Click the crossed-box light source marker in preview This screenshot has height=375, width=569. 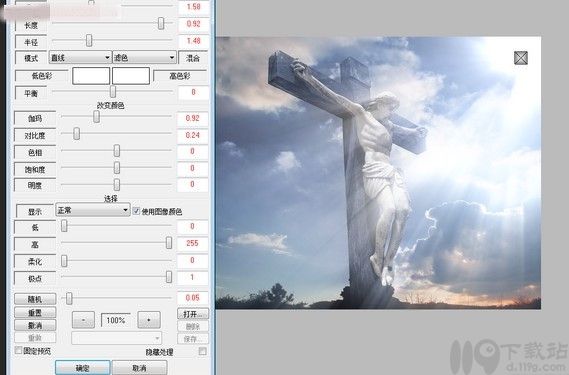tap(521, 58)
